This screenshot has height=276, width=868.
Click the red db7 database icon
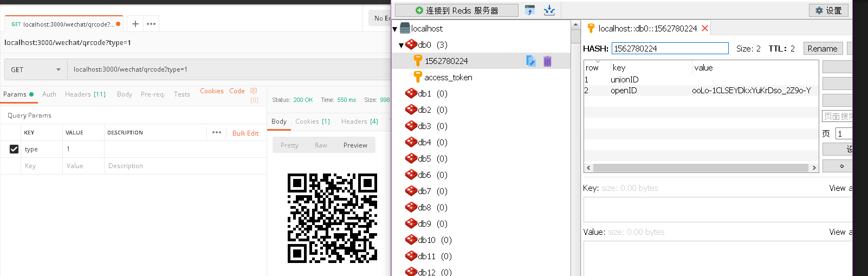[411, 191]
